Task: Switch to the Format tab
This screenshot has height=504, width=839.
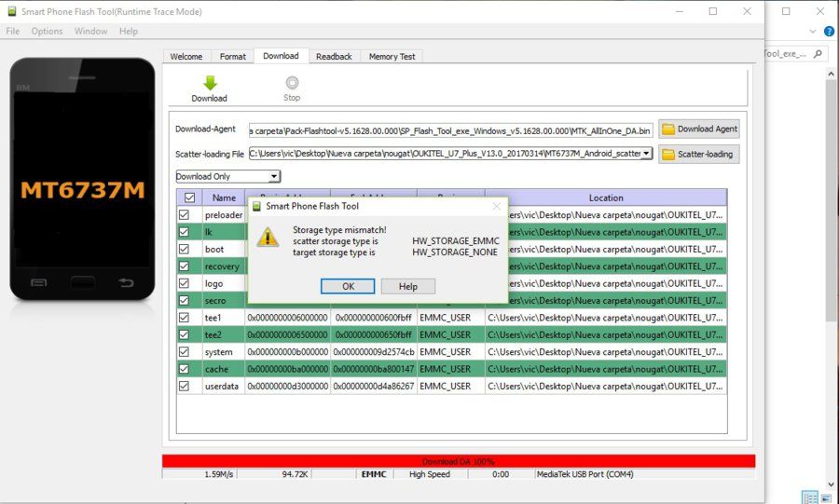Action: pyautogui.click(x=233, y=56)
